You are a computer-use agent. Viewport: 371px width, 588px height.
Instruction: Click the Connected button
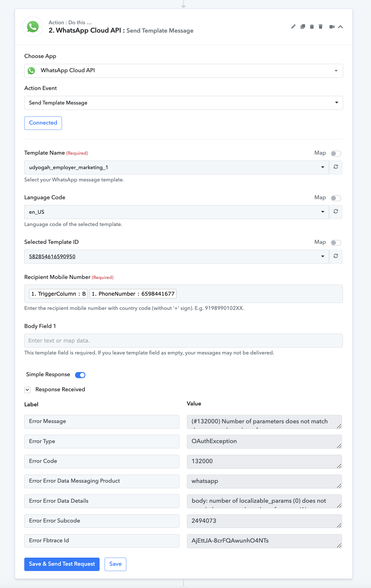[x=43, y=123]
